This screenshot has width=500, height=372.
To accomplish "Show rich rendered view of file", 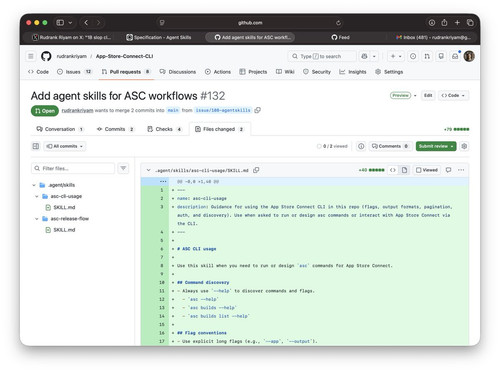I will pyautogui.click(x=404, y=170).
